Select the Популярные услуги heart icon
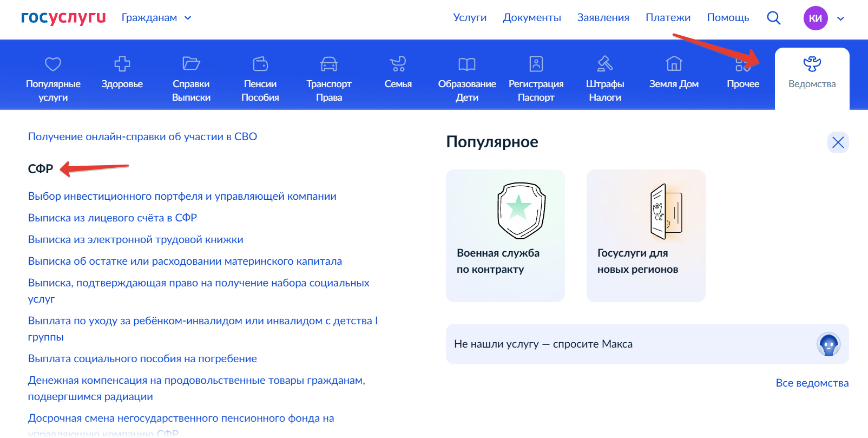 pyautogui.click(x=53, y=64)
